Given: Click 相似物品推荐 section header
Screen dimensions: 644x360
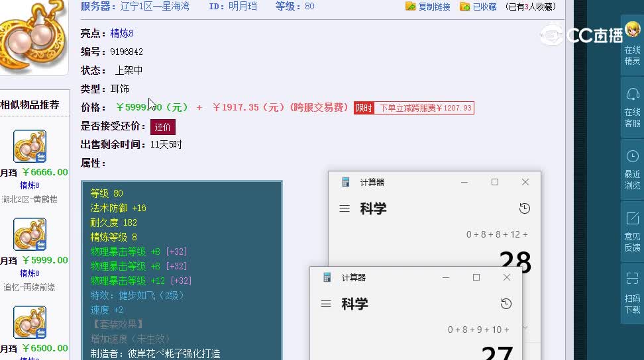Looking at the screenshot, I should point(30,105).
